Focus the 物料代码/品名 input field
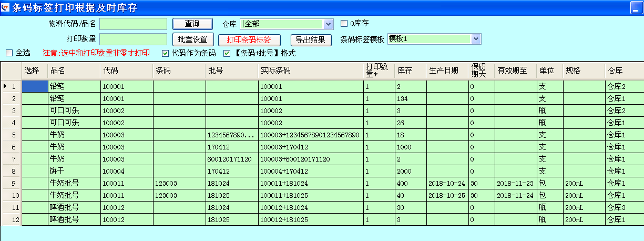Screen dimensions: 644x241 pyautogui.click(x=133, y=24)
